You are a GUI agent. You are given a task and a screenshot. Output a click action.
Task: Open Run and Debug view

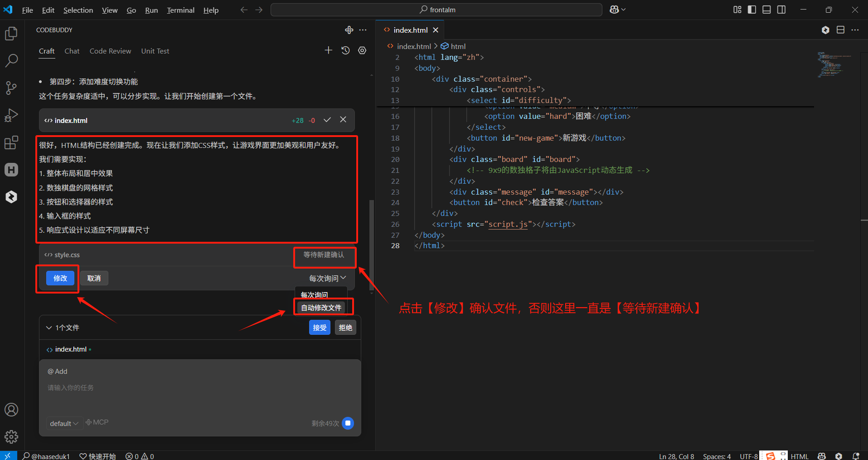[x=11, y=115]
